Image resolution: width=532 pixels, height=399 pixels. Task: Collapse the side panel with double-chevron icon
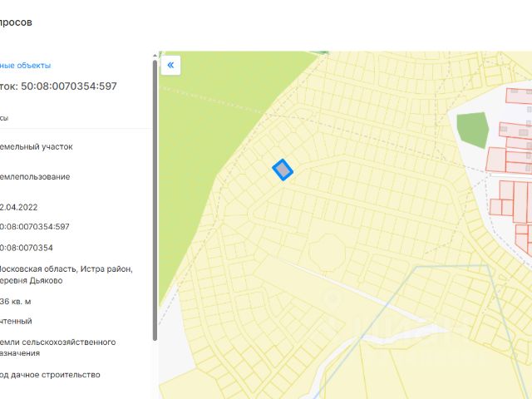pyautogui.click(x=170, y=65)
